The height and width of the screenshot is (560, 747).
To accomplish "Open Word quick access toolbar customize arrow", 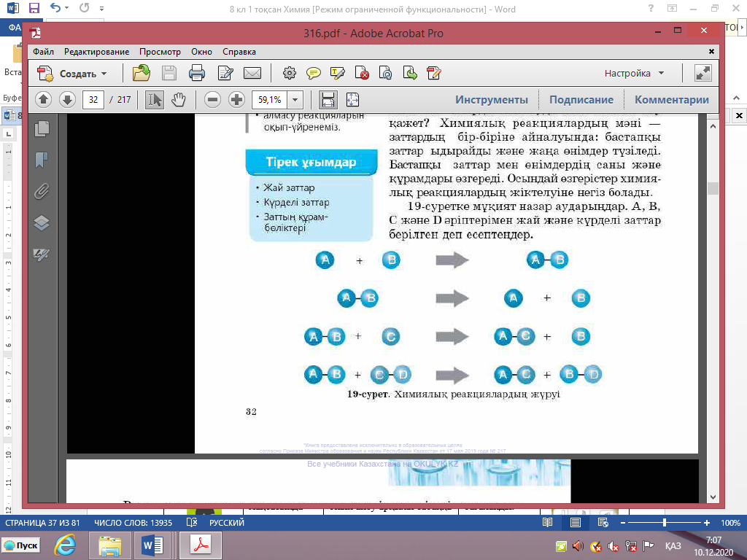I will [x=102, y=9].
